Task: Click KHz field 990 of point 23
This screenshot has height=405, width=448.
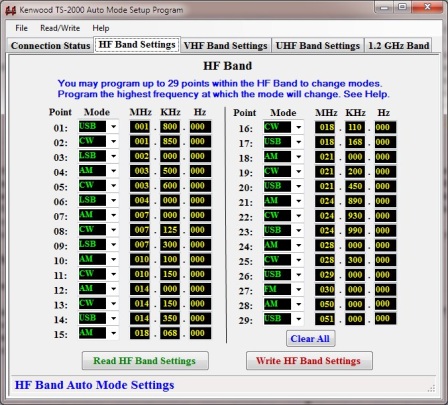Action: click(355, 231)
